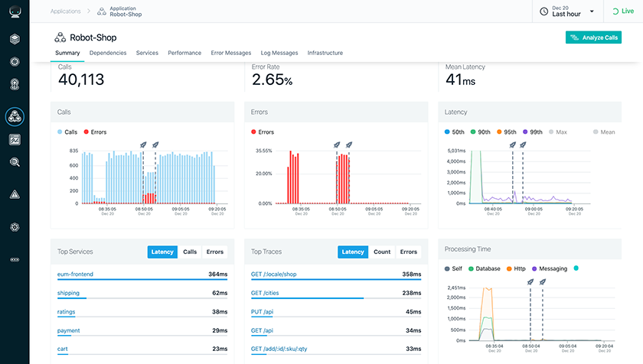
Task: Switch to the Infrastructure tab
Action: (x=325, y=53)
